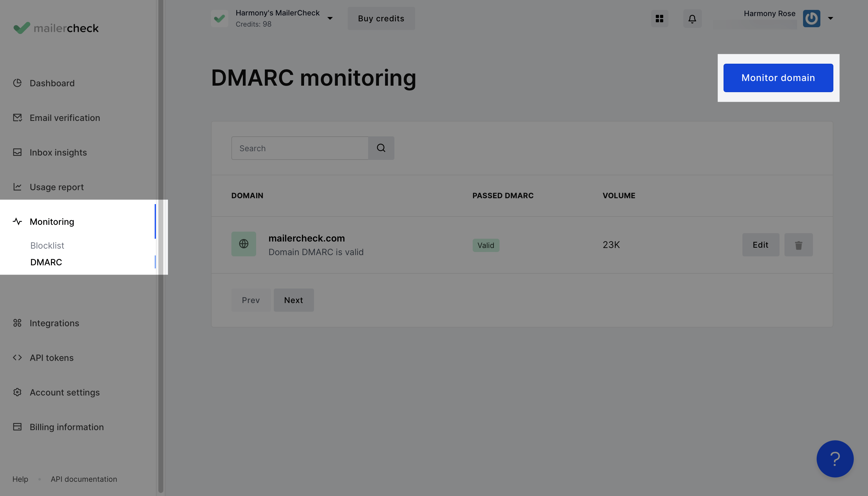Click the Monitoring pulse icon

(x=17, y=221)
